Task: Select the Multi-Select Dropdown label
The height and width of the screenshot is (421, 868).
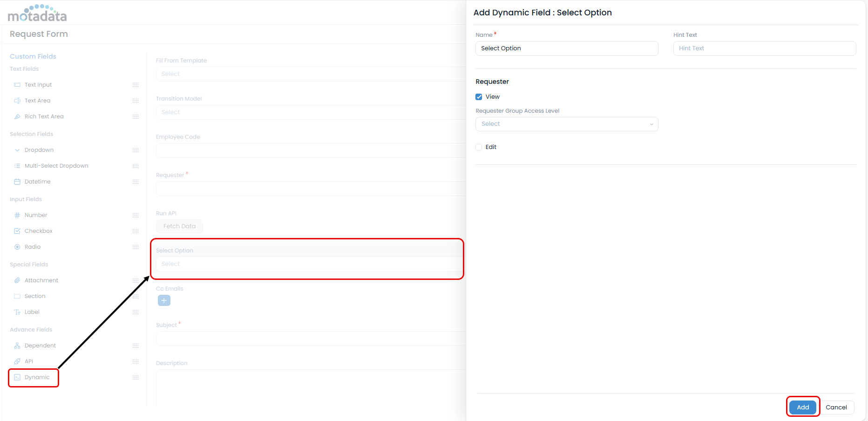Action: coord(56,166)
